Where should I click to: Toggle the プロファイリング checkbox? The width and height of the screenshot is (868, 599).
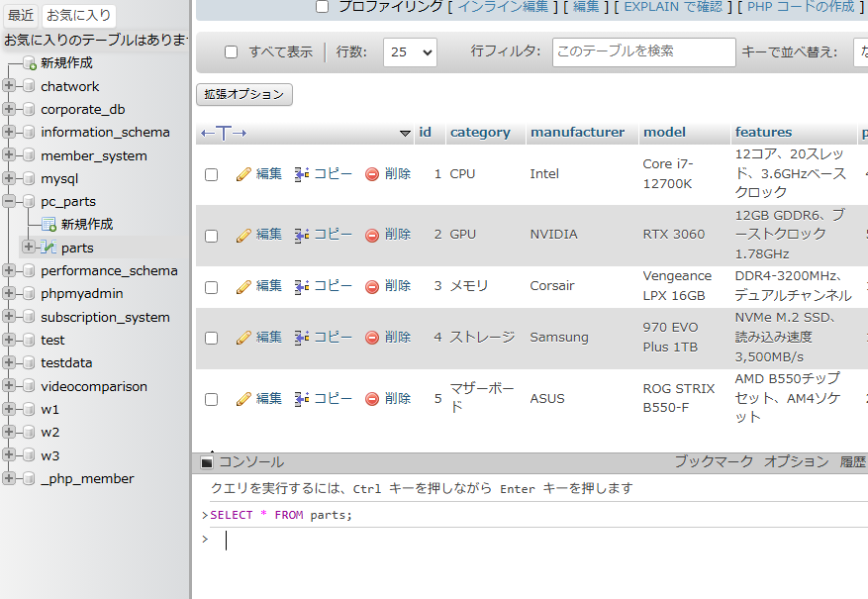(x=322, y=7)
